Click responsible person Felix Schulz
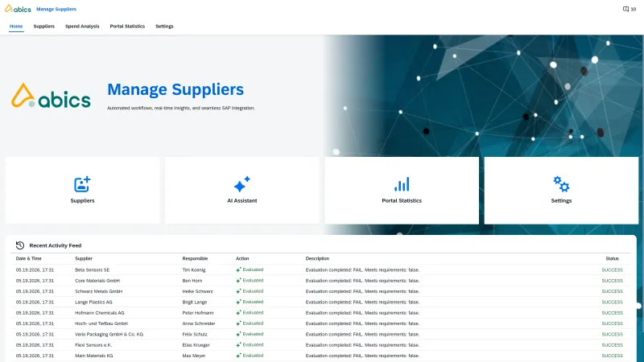The width and height of the screenshot is (644, 362). point(195,334)
